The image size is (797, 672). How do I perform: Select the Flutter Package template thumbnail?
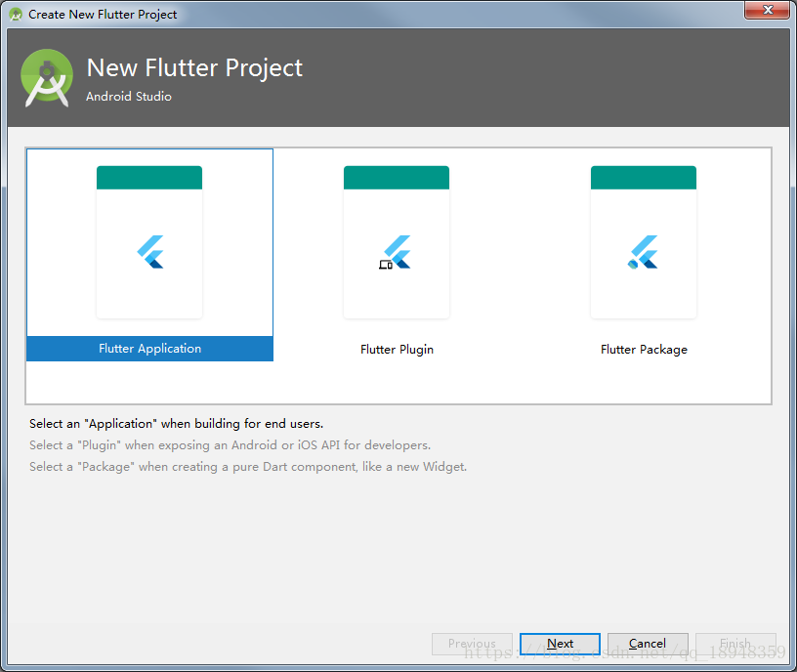[644, 242]
